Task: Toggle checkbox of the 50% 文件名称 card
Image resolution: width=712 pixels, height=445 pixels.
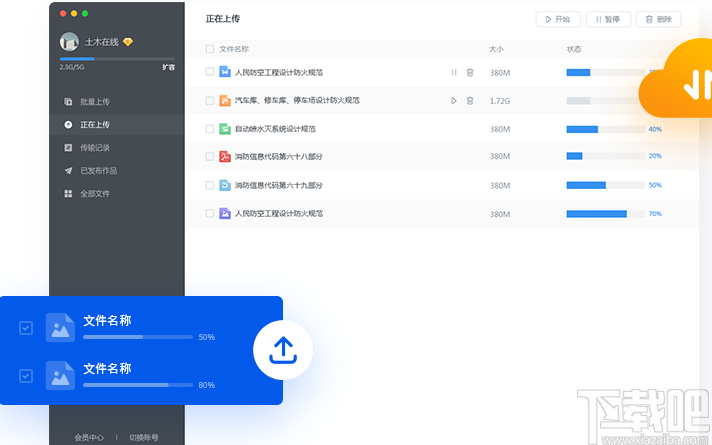Action: (26, 328)
